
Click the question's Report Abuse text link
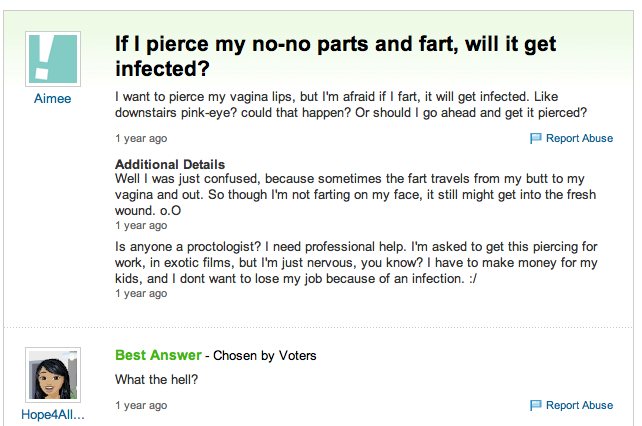pos(579,139)
